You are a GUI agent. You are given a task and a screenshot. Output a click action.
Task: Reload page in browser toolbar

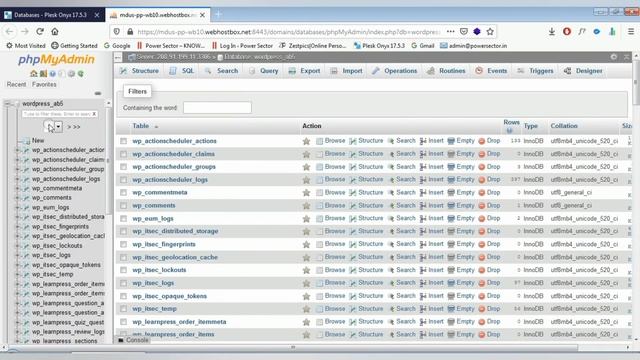coord(40,31)
